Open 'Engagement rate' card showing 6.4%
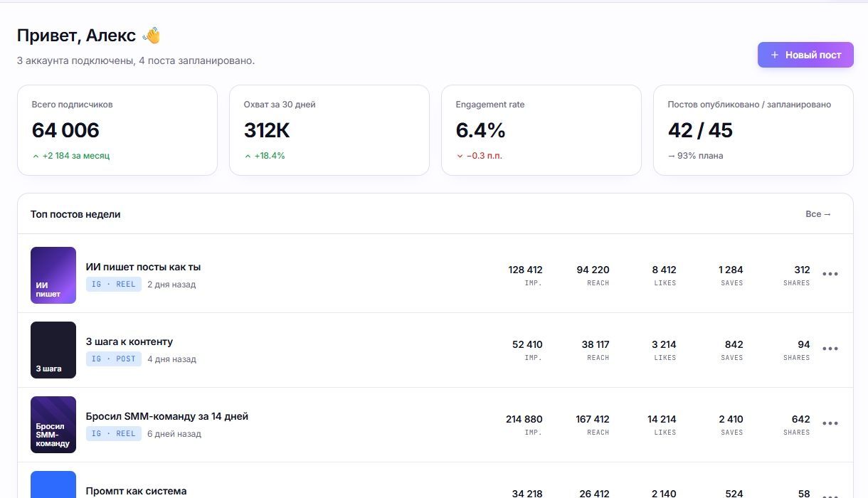 (541, 130)
